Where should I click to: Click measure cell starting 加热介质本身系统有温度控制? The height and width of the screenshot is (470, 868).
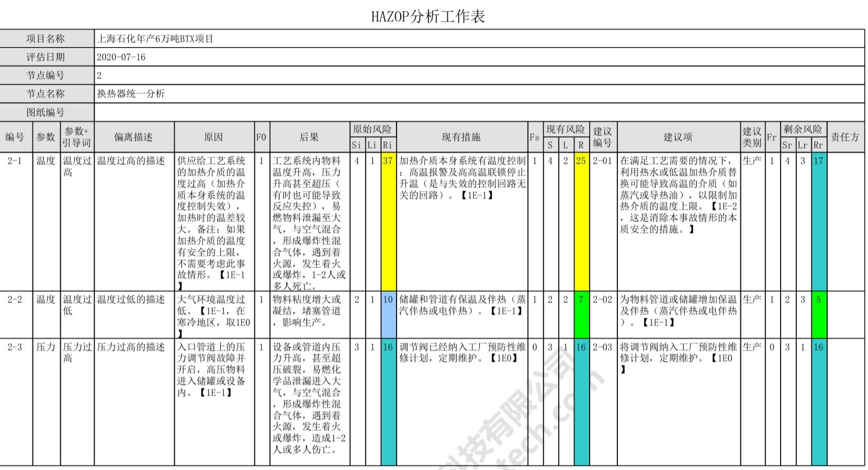(462, 222)
